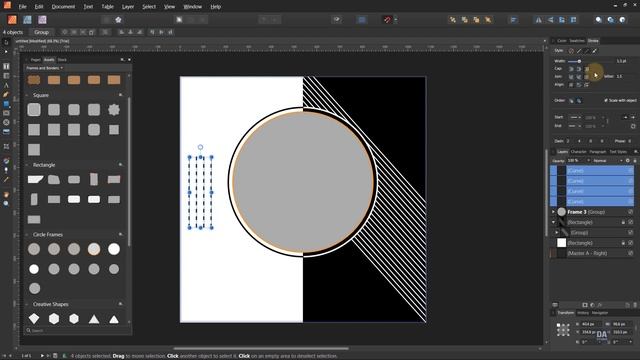Toggle visibility of Frame 3 layer
The height and width of the screenshot is (360, 640).
click(x=631, y=212)
